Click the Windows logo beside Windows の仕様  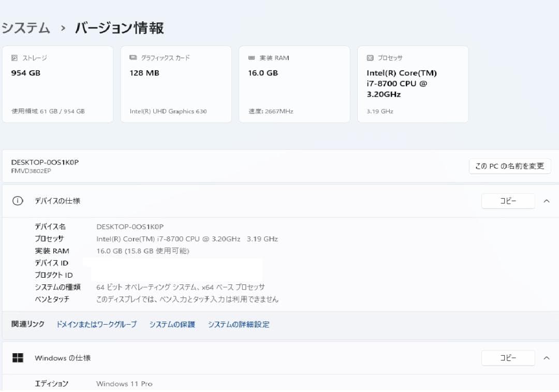[18, 357]
